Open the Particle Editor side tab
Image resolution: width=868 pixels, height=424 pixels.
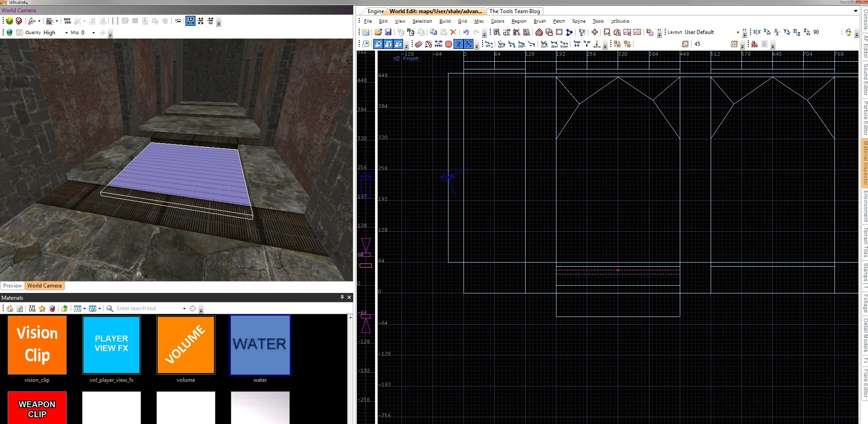coord(865,117)
